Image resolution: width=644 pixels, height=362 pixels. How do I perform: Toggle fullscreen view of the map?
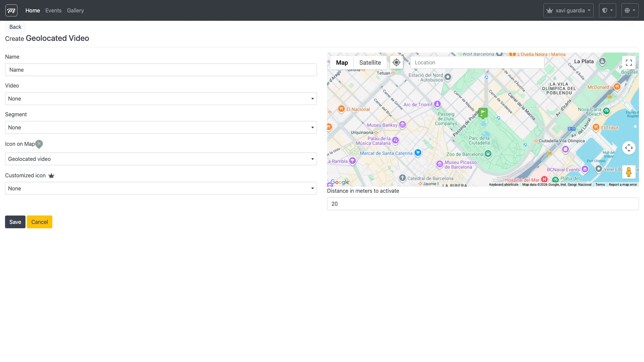pyautogui.click(x=629, y=63)
